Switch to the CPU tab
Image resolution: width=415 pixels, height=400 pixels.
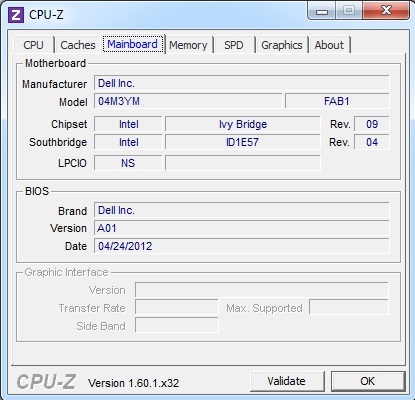click(33, 45)
